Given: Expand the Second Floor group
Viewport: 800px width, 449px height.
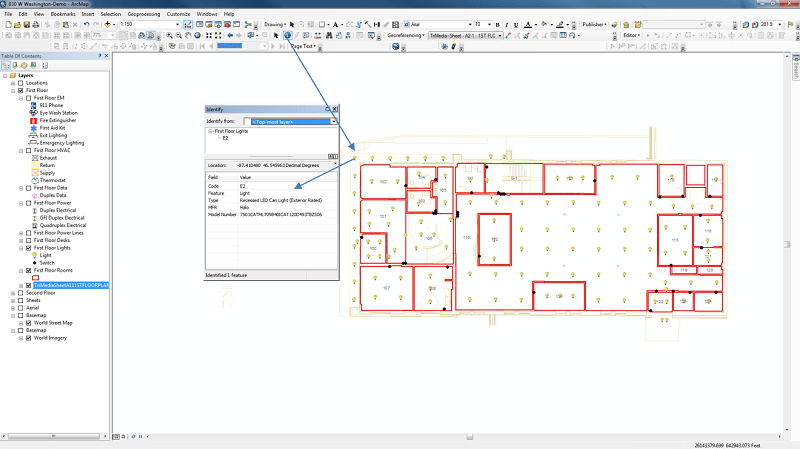Looking at the screenshot, I should [x=13, y=293].
